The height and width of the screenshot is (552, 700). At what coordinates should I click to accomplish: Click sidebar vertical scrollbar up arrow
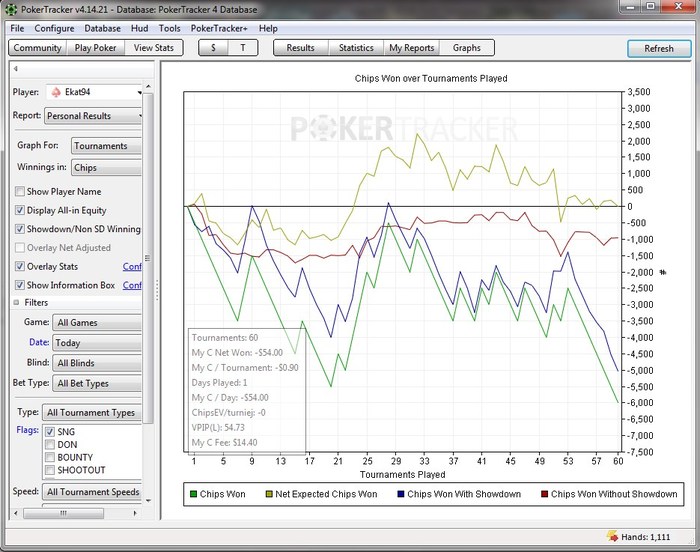[x=148, y=86]
